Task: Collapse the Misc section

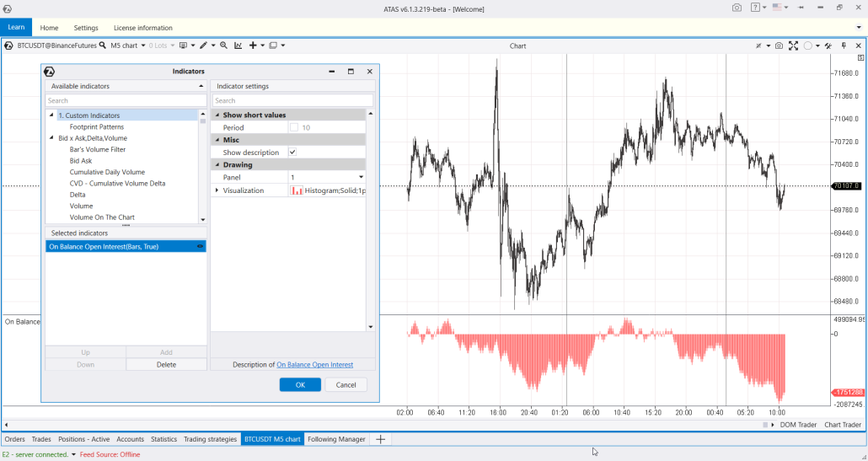Action: (217, 140)
